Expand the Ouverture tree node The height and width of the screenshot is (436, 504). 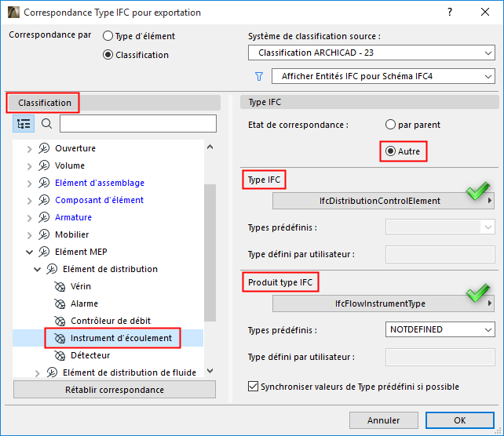click(x=30, y=148)
